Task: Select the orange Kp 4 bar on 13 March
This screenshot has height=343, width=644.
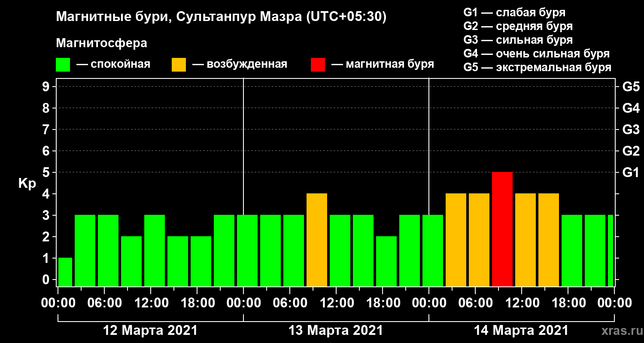Action: (x=317, y=240)
